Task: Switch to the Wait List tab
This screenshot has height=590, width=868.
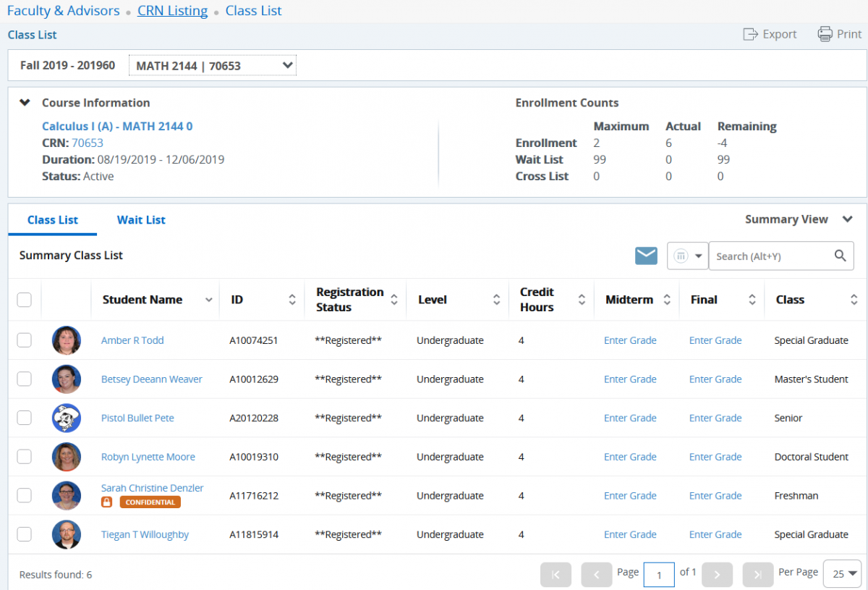Action: point(141,220)
